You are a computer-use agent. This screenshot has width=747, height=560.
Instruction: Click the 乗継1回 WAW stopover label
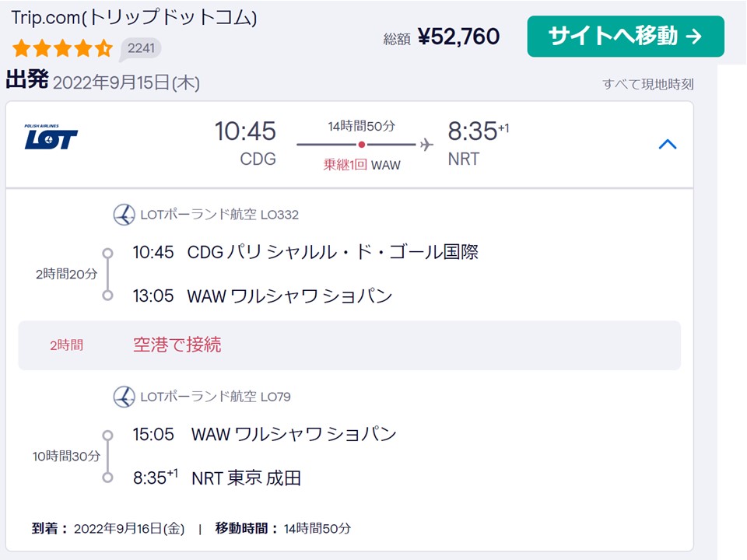click(362, 165)
